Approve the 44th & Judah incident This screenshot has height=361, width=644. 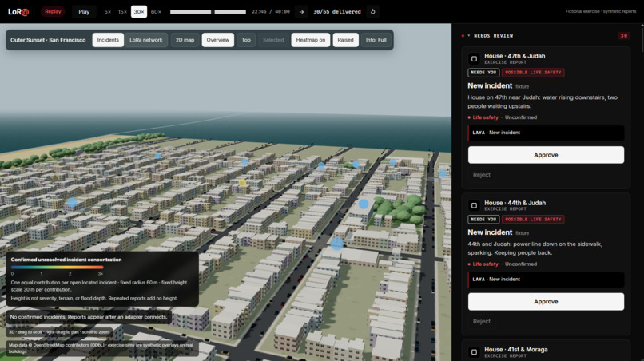tap(546, 301)
